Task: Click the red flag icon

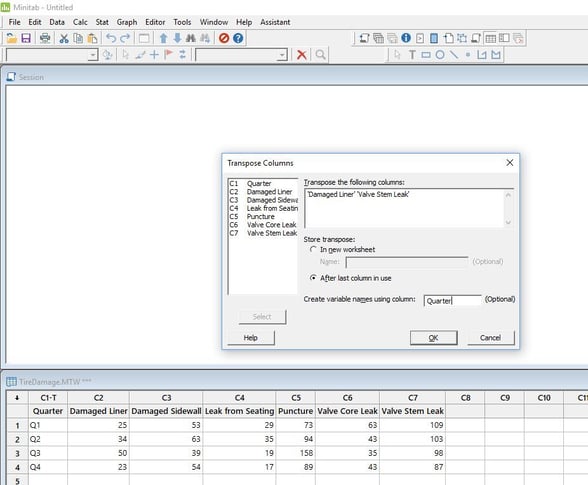Action: (168, 55)
